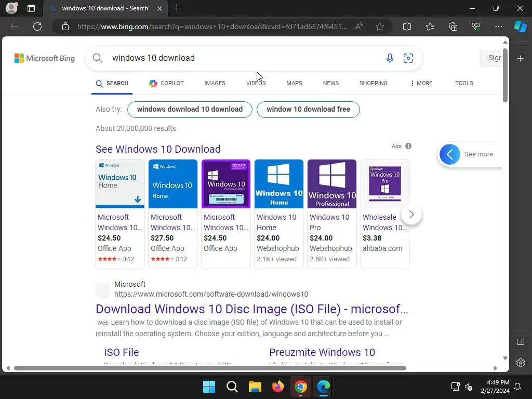Switch to the VIDEOS tab

tap(256, 83)
